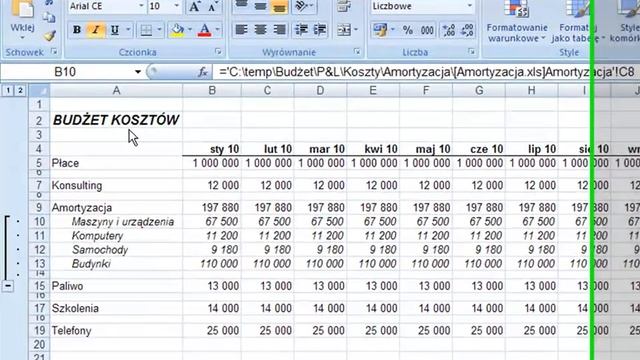
Task: Align text left
Action: pyautogui.click(x=241, y=30)
